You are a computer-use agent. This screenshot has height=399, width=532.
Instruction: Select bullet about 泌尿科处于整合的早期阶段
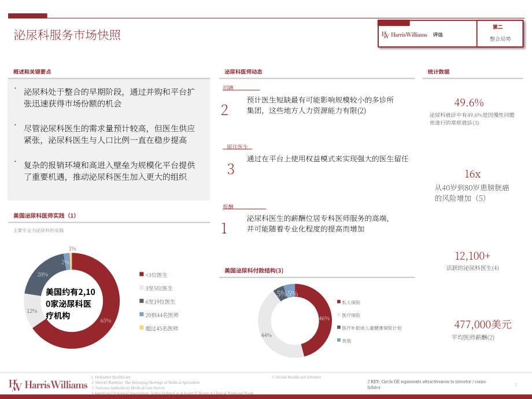pos(109,98)
